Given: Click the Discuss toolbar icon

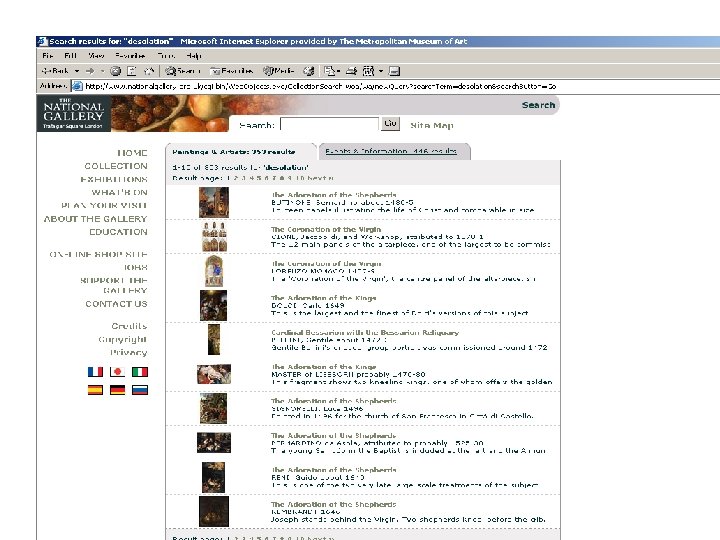Looking at the screenshot, I should pyautogui.click(x=394, y=71).
